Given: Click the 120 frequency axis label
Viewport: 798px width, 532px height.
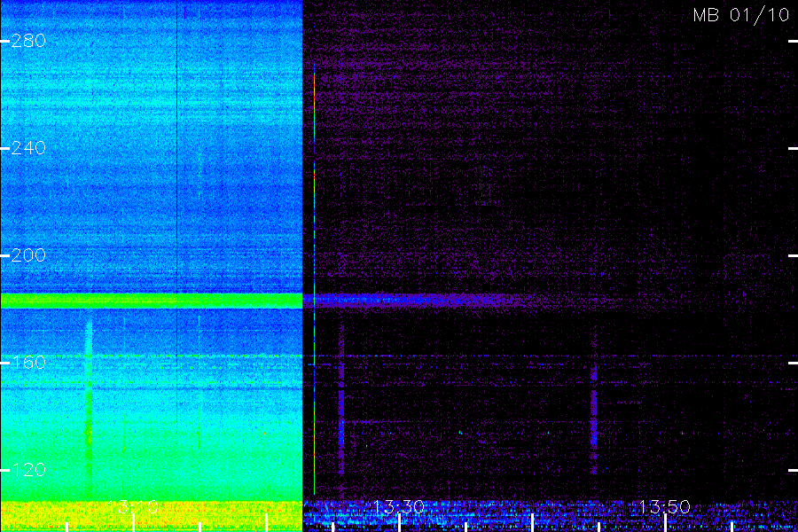Looking at the screenshot, I should pos(28,469).
